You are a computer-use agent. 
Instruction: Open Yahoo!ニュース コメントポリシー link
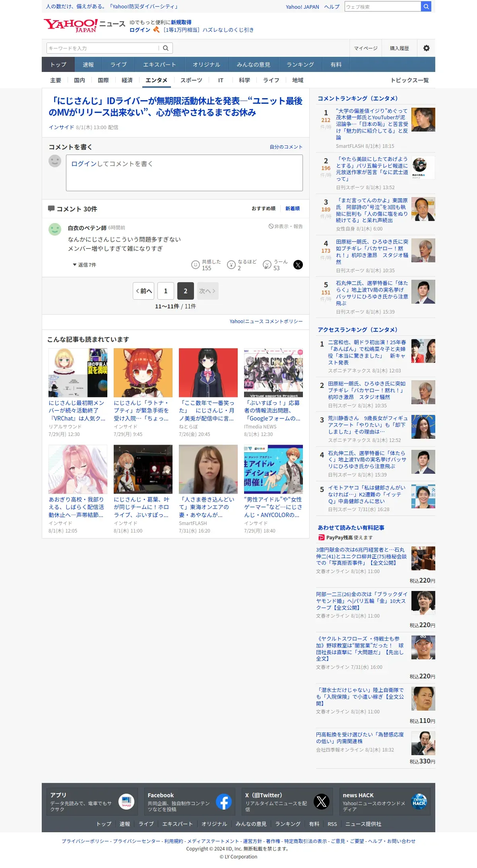point(266,321)
